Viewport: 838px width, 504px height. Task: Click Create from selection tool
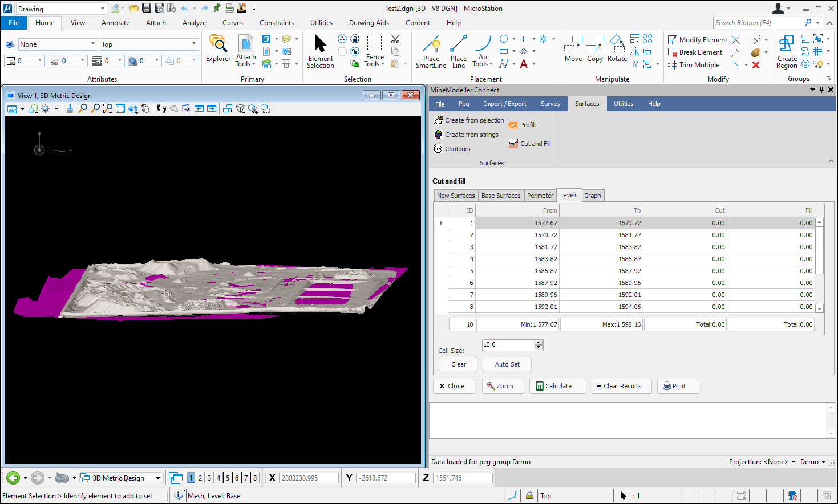(469, 120)
